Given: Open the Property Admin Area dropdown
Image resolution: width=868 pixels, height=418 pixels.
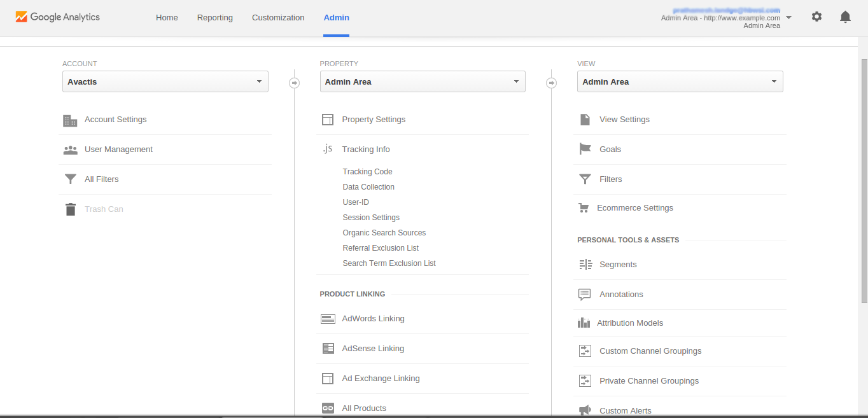Looking at the screenshot, I should coord(423,81).
